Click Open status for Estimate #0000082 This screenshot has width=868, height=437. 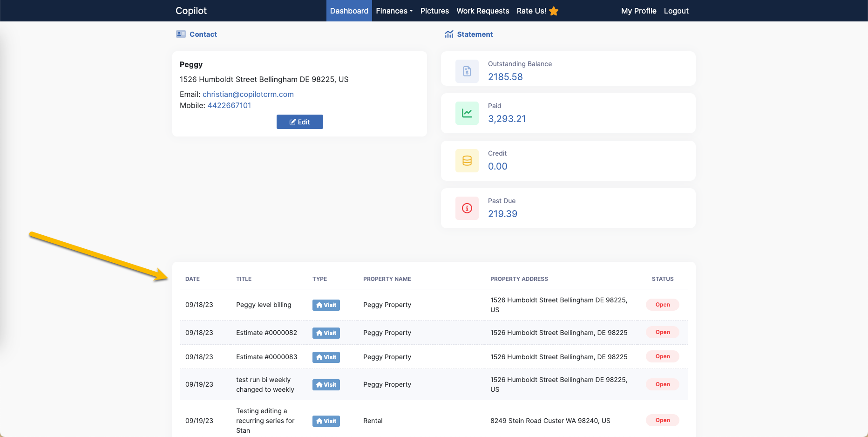663,332
